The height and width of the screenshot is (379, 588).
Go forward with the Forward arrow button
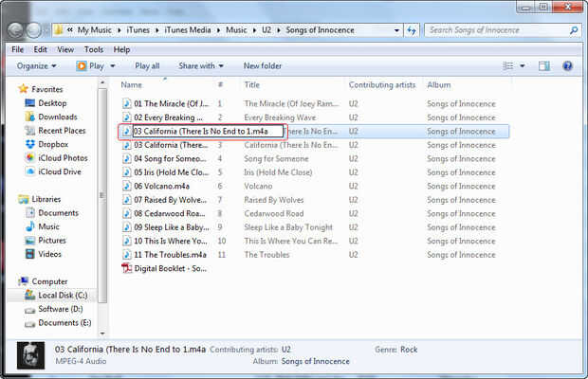[34, 30]
